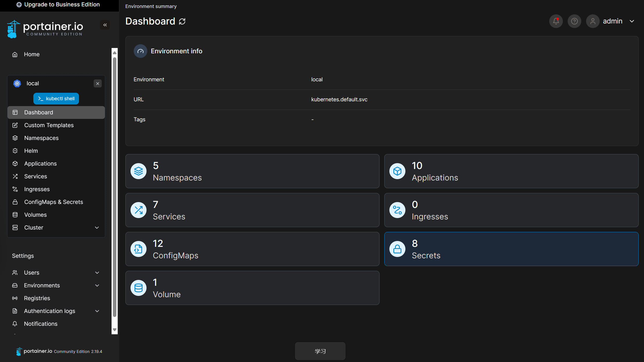Open the notifications bell icon
Viewport: 644px width, 362px height.
tap(556, 21)
